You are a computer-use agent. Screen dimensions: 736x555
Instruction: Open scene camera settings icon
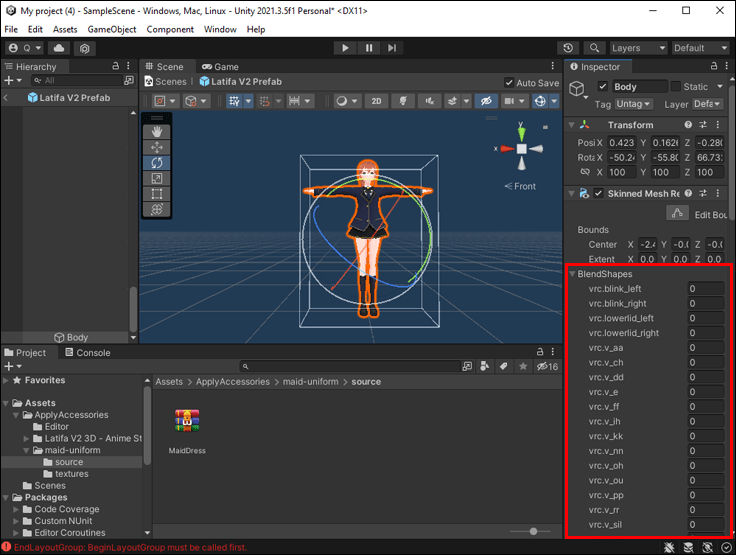pos(509,101)
